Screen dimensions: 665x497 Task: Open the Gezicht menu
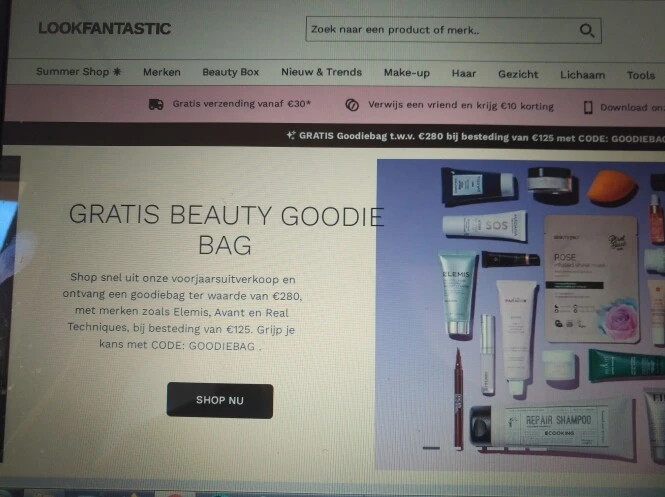(x=518, y=74)
